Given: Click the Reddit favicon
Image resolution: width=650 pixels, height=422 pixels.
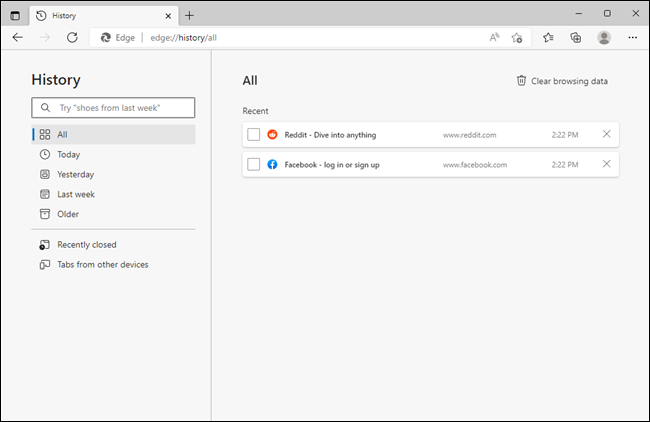Looking at the screenshot, I should 272,135.
